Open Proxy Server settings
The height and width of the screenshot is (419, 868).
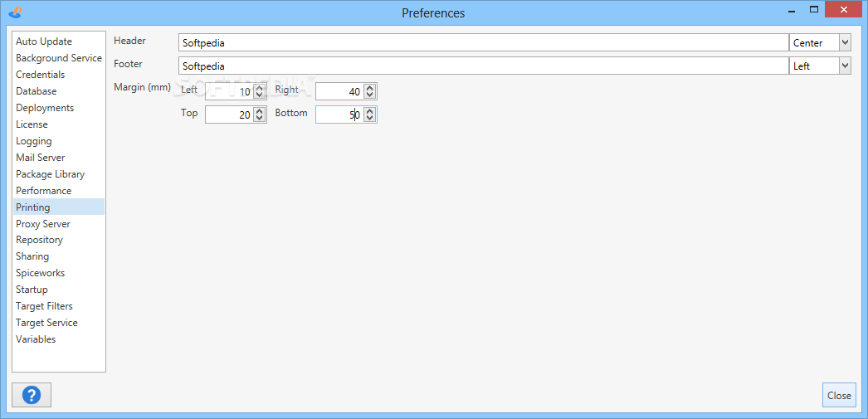pos(59,224)
